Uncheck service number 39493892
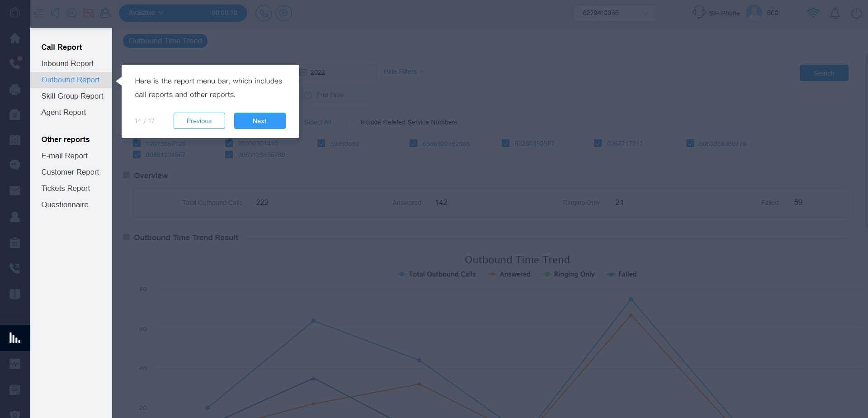 click(x=321, y=143)
